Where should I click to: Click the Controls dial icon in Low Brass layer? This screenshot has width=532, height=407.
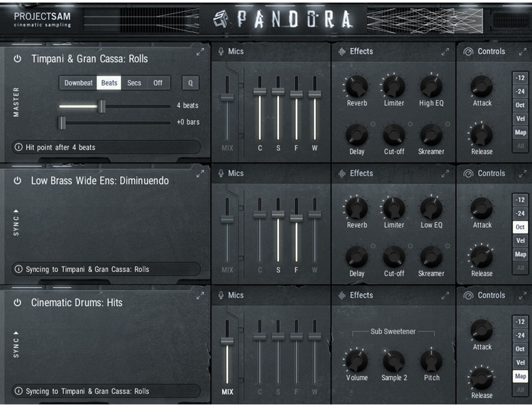[468, 174]
